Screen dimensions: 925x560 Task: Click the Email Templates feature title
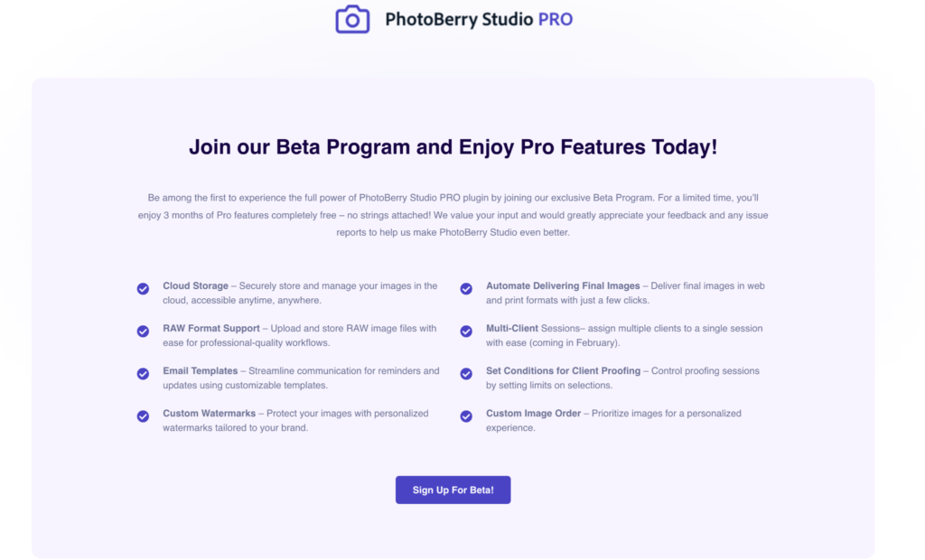click(x=201, y=371)
